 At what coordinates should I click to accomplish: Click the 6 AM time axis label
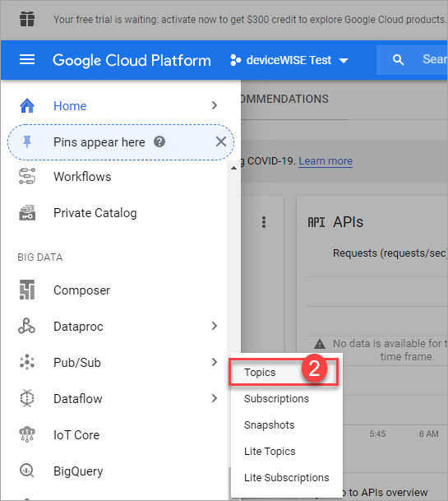428,434
